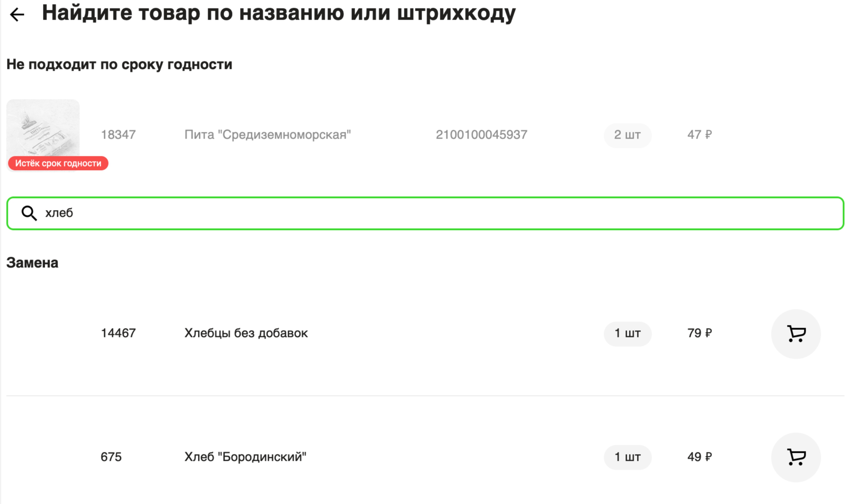Select the Хлеб "Бородинский" product name

(245, 457)
